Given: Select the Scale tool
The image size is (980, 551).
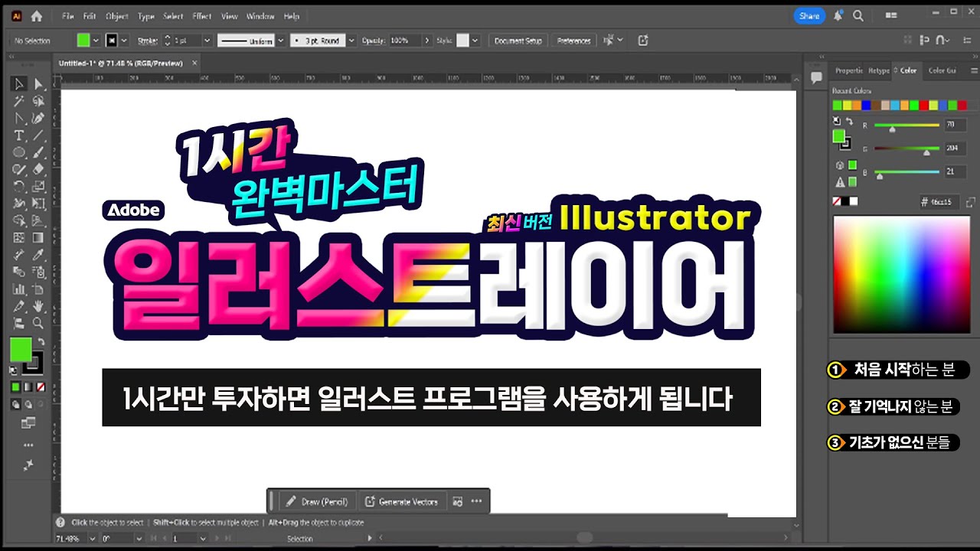Looking at the screenshot, I should click(38, 186).
